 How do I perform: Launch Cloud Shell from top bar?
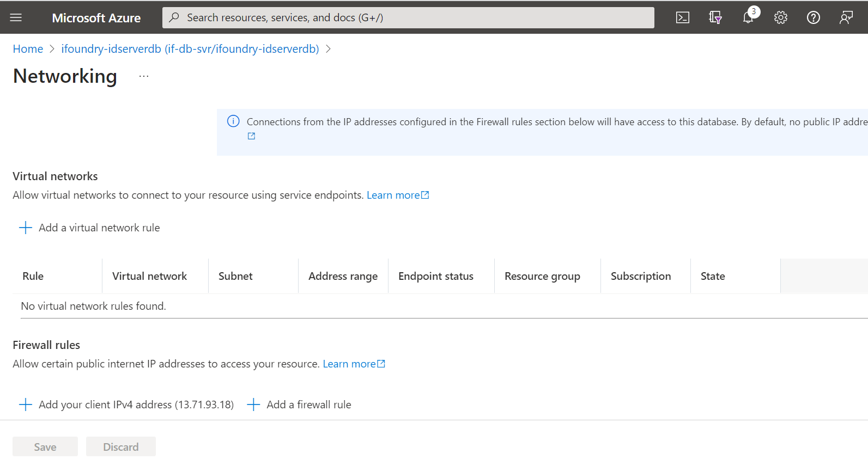(682, 17)
